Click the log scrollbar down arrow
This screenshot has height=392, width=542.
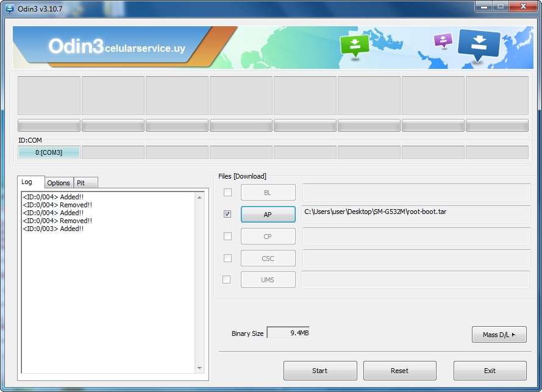[199, 368]
